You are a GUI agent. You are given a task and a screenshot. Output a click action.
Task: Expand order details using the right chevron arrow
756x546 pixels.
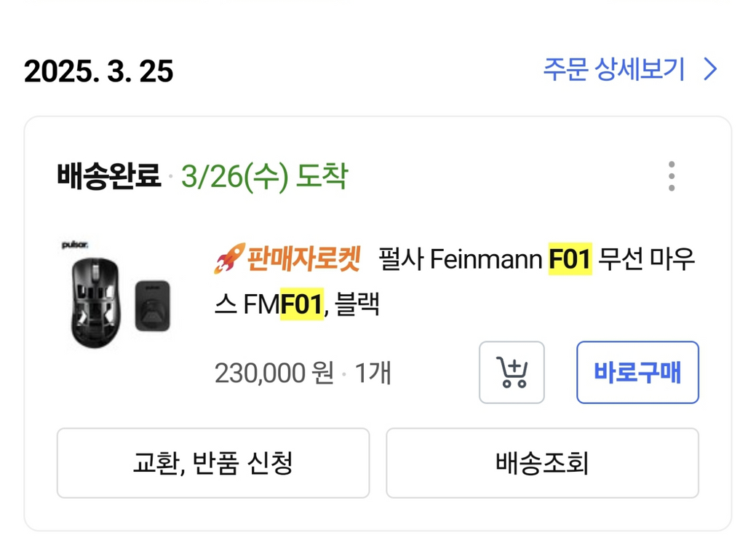pos(709,69)
